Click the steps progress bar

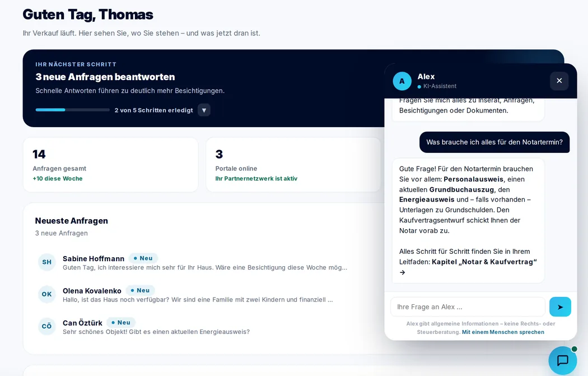coord(73,110)
